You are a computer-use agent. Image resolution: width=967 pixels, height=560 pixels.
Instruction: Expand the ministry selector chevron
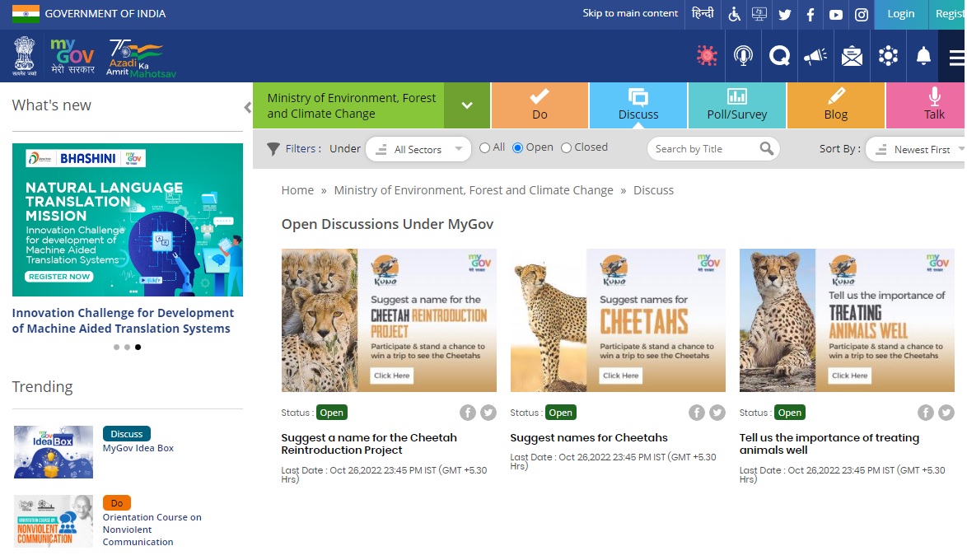(x=467, y=105)
